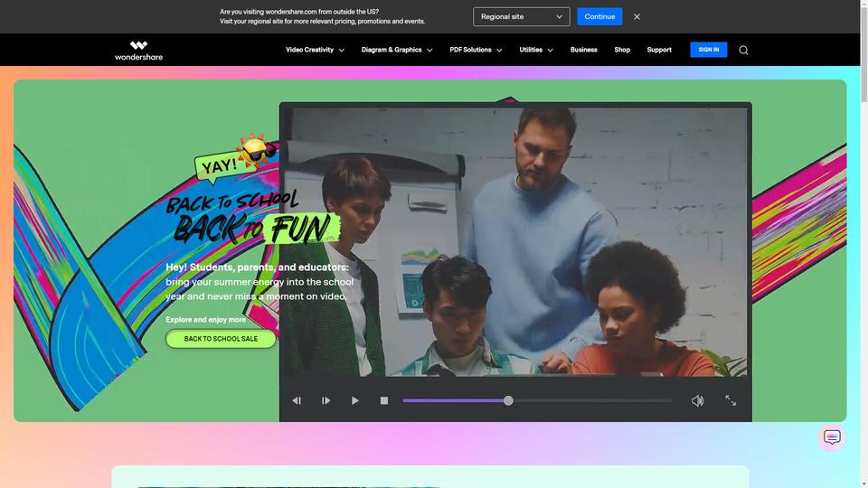Open the Regional site dropdown

point(521,16)
